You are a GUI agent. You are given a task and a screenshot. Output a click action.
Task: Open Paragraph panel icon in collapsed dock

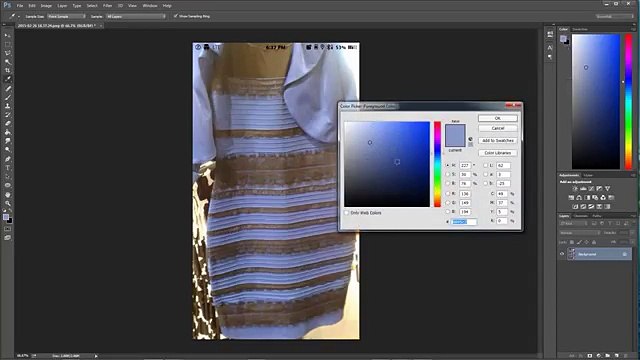click(550, 57)
